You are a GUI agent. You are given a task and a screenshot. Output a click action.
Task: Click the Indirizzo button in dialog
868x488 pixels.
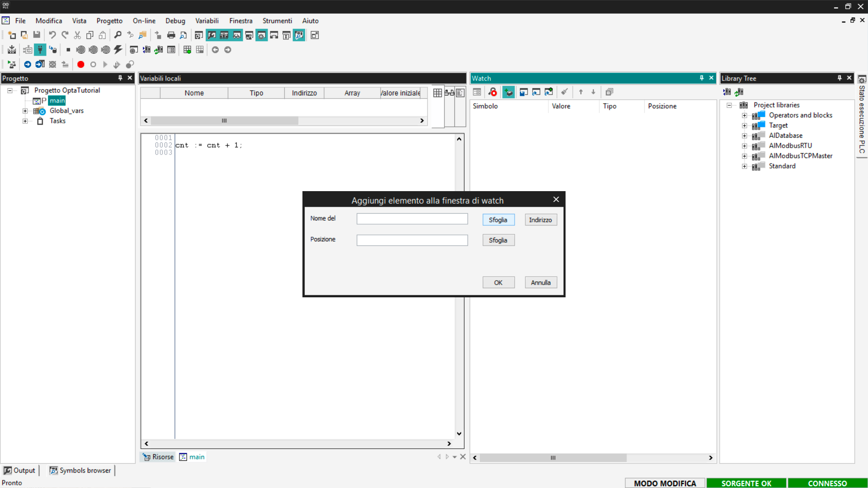click(540, 220)
